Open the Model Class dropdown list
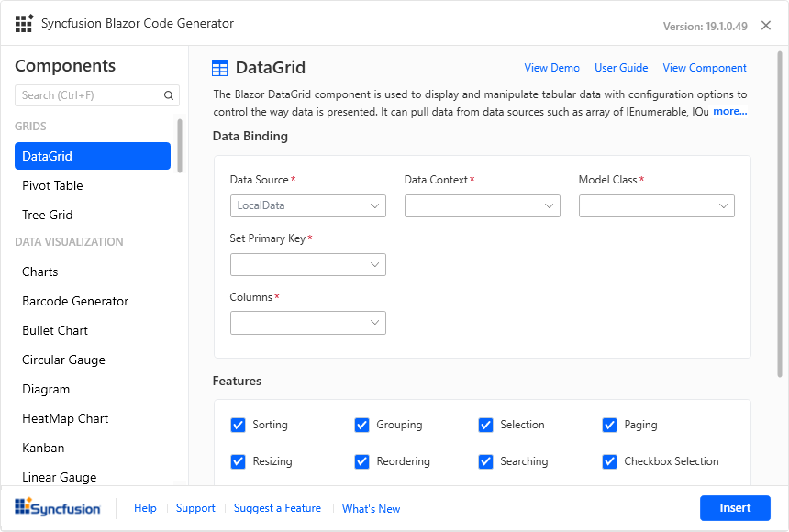Image resolution: width=789 pixels, height=532 pixels. point(656,206)
